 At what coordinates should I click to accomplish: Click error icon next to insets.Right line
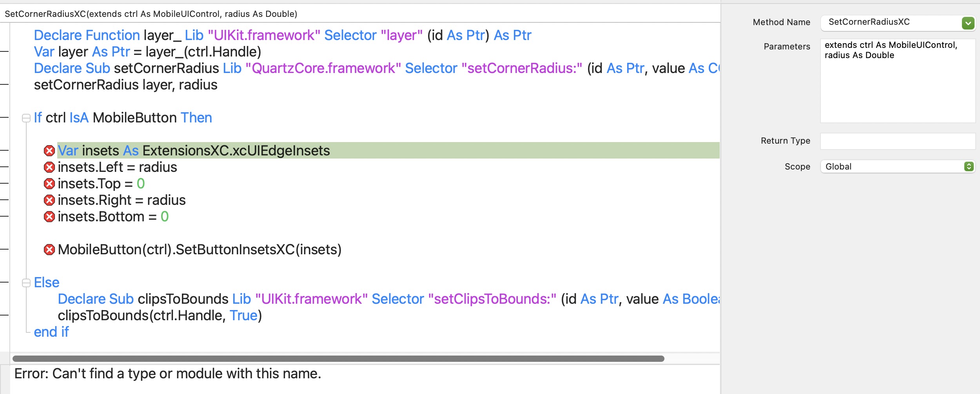point(49,200)
